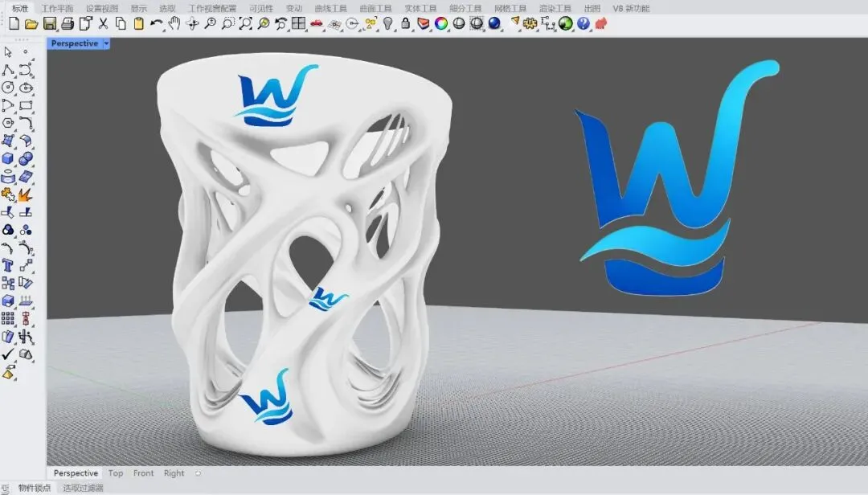Image resolution: width=868 pixels, height=495 pixels.
Task: Click the New file icon
Action: 14,23
